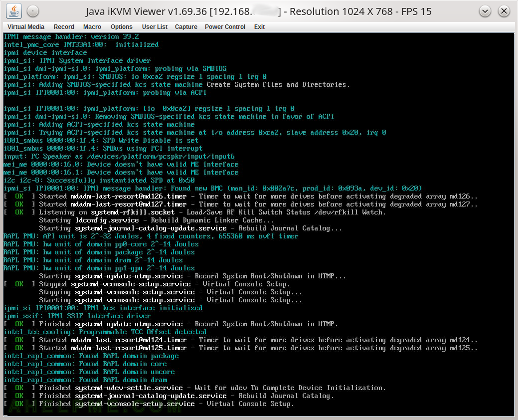
Task: Click the 'SMBus using PCI interrupt' line
Action: (103, 148)
